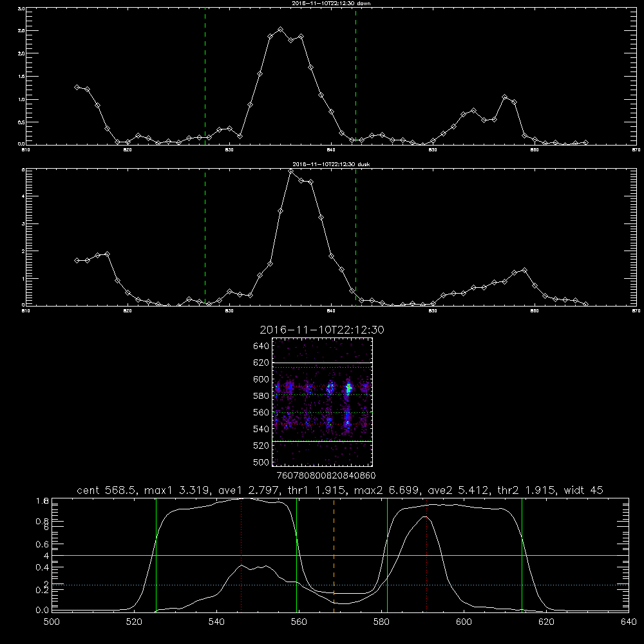Select highest peak diamond marker on dusk curve
Image resolution: width=644 pixels, height=644 pixels.
tap(291, 171)
